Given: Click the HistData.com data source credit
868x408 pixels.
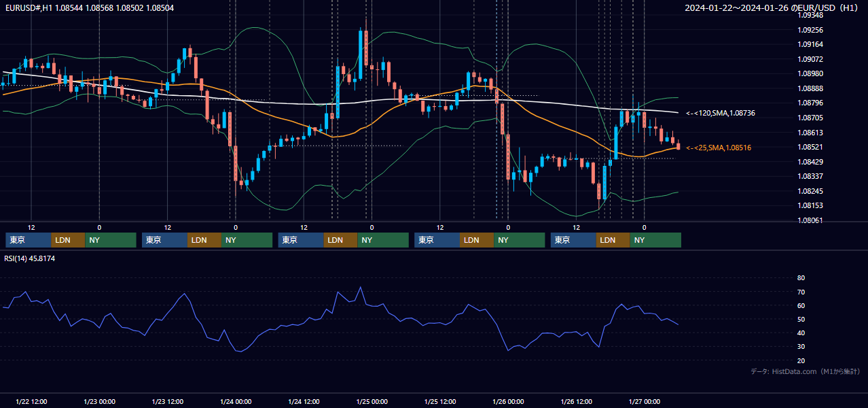Looking at the screenshot, I should coord(805,371).
